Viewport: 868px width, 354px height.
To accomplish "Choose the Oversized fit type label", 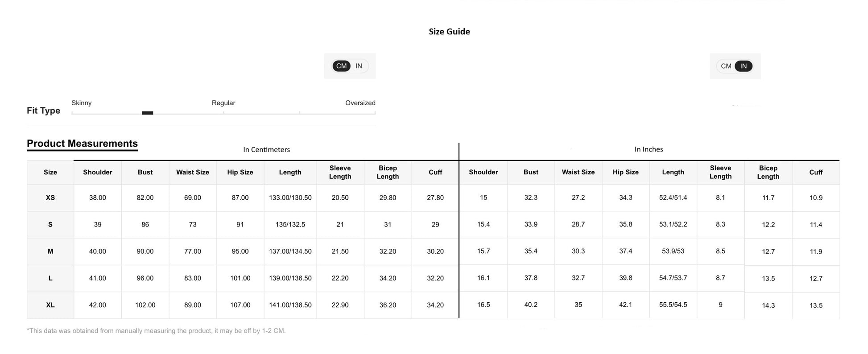I will [360, 103].
